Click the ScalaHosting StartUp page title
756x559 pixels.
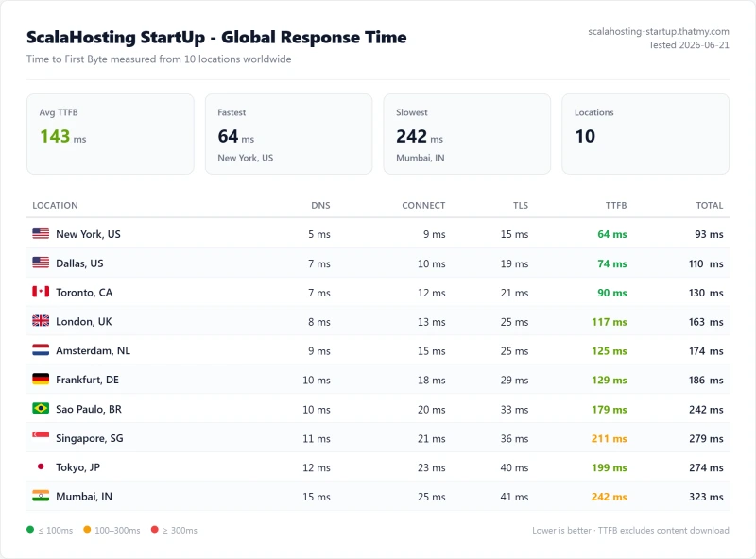pyautogui.click(x=216, y=37)
